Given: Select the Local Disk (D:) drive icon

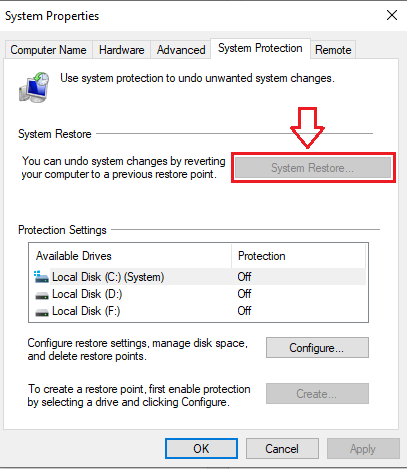Looking at the screenshot, I should (42, 295).
